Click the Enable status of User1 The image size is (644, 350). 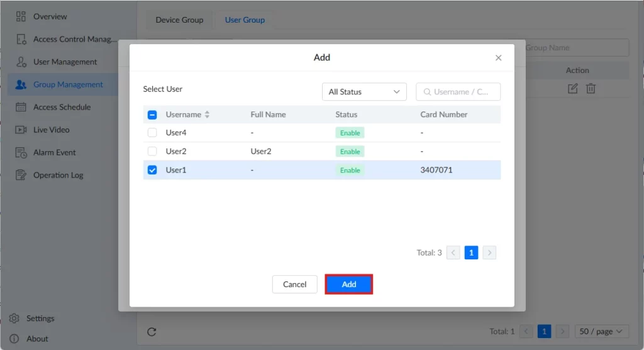pyautogui.click(x=350, y=170)
